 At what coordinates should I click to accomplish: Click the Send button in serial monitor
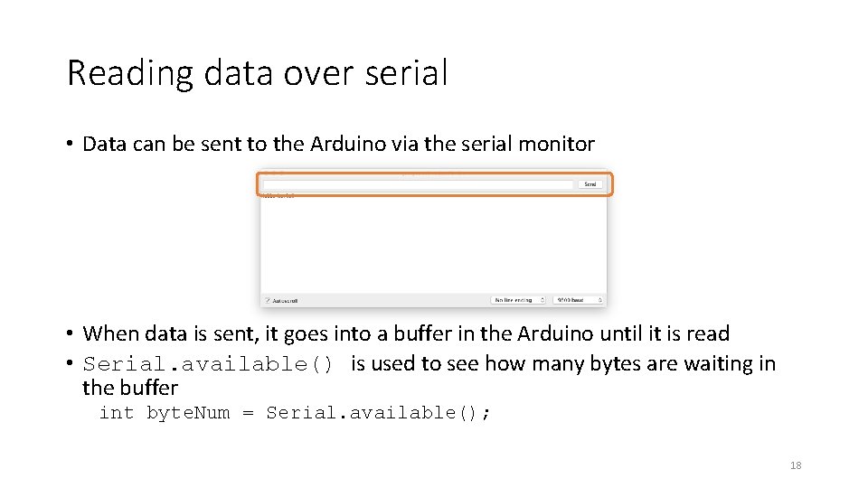(590, 184)
